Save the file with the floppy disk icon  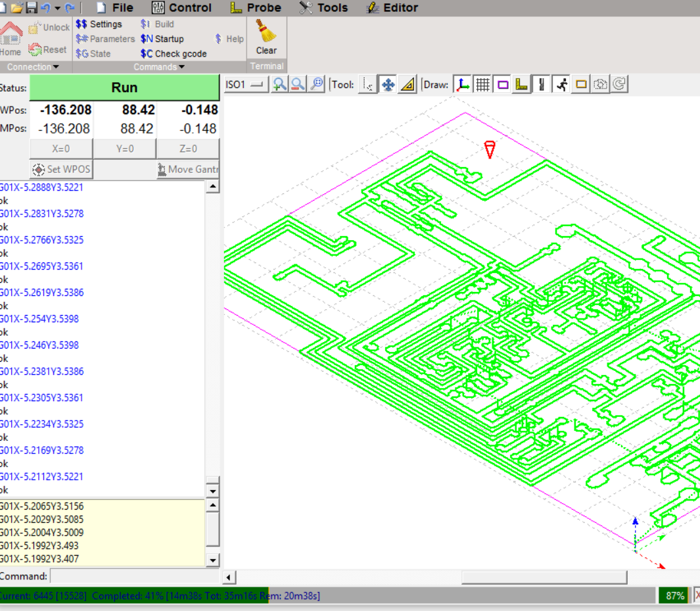(x=32, y=8)
